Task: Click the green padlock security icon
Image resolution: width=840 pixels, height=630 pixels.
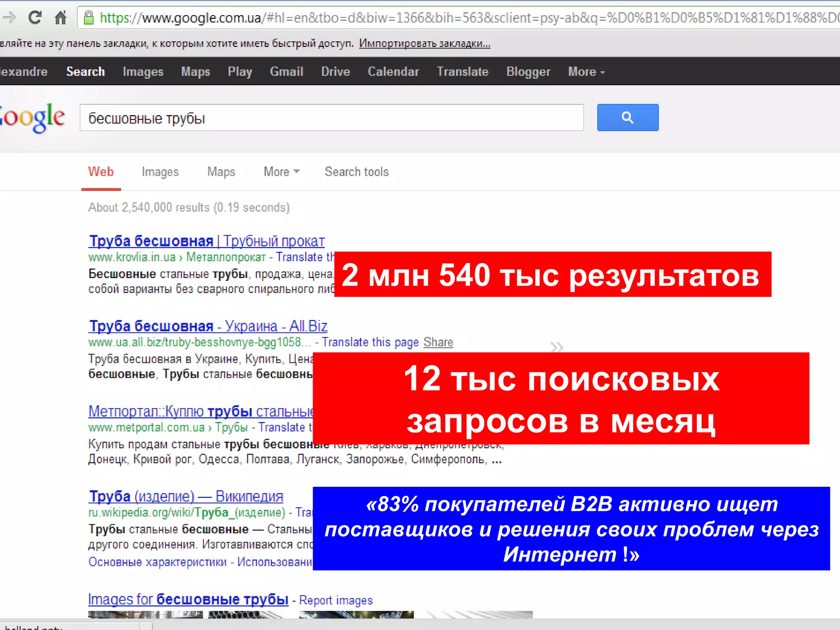Action: coord(88,18)
